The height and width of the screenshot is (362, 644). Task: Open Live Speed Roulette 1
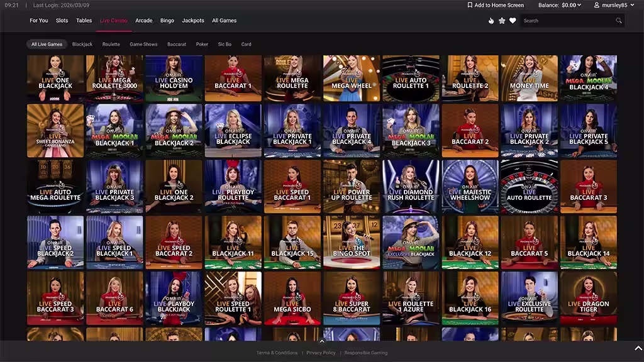(233, 299)
